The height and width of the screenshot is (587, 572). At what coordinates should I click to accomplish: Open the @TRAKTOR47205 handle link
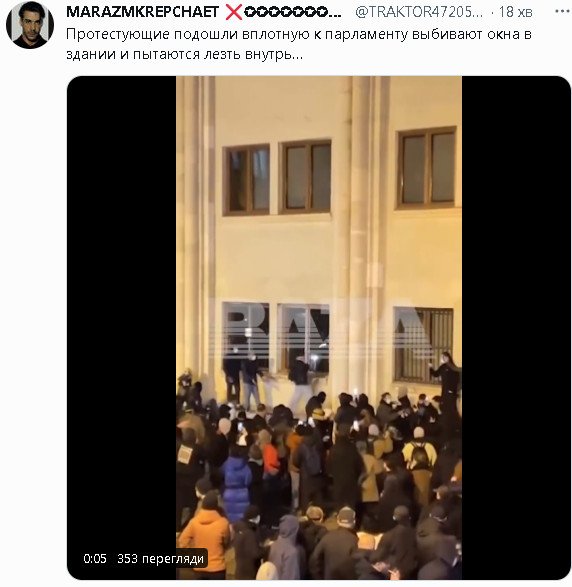pos(419,12)
